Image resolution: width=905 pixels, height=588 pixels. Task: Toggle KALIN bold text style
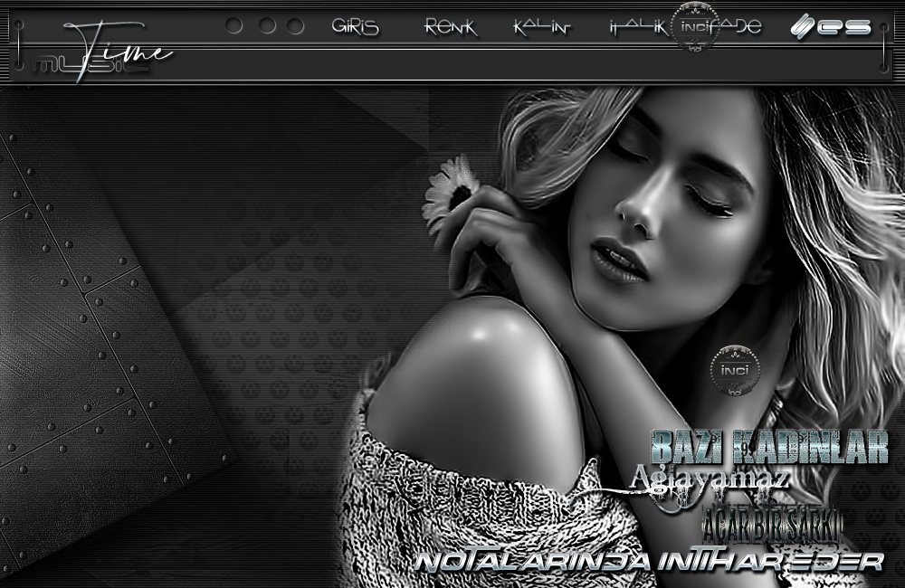click(x=541, y=27)
